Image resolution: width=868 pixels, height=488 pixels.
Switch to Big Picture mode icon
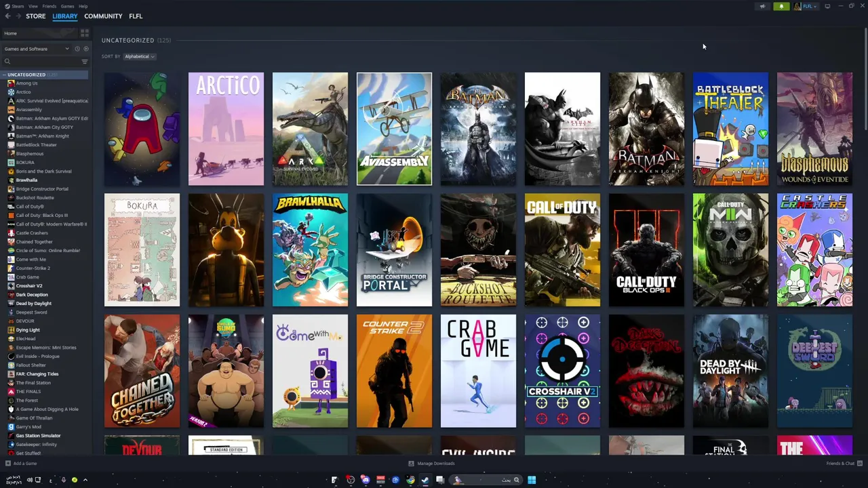pyautogui.click(x=827, y=6)
